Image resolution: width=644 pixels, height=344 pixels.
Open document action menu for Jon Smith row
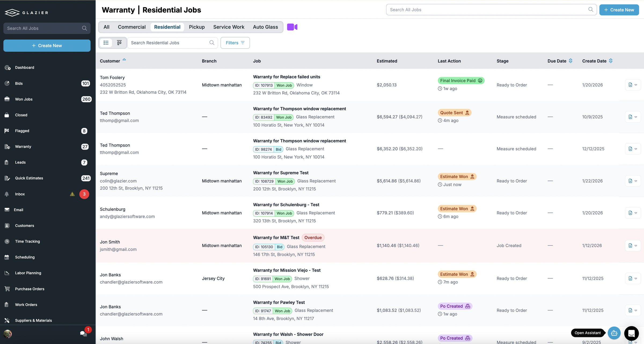tap(633, 245)
